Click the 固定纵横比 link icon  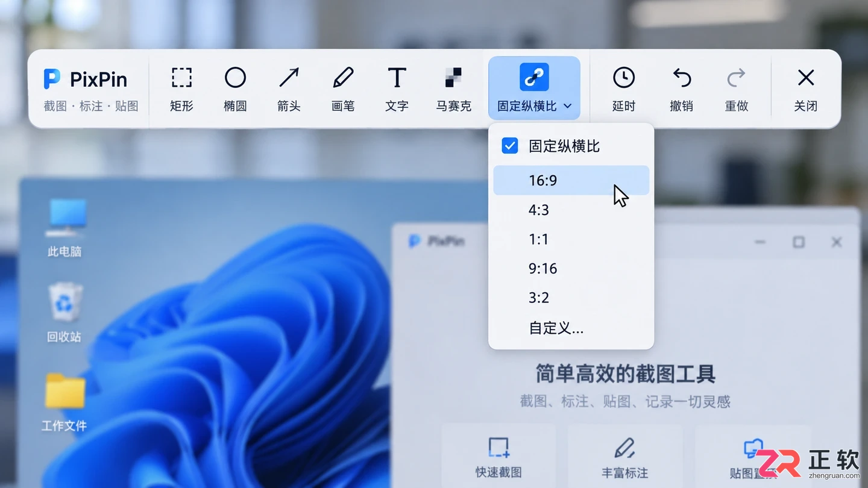coord(534,77)
